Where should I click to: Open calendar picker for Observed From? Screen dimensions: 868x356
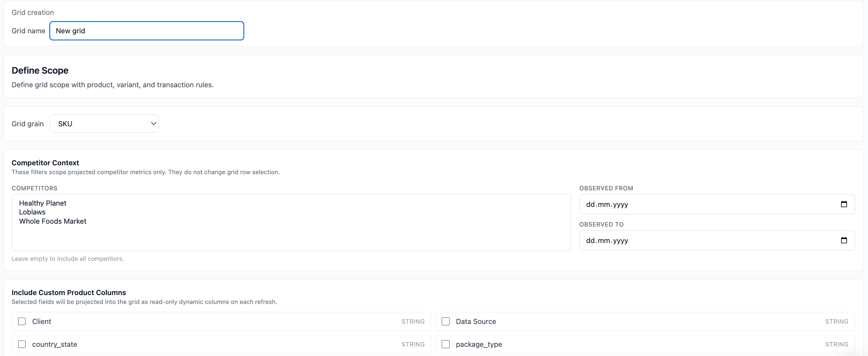[844, 204]
